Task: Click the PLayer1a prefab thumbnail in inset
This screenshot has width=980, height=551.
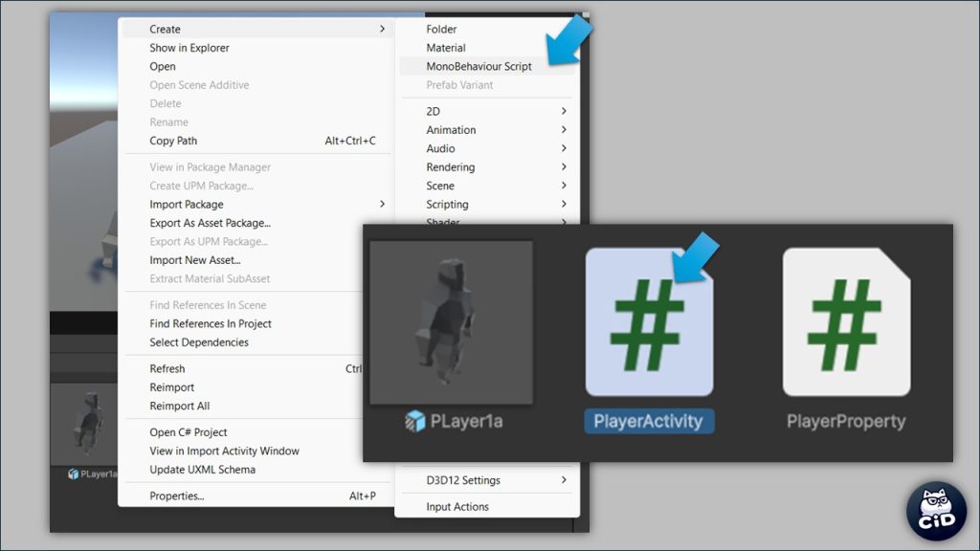Action: (x=451, y=321)
